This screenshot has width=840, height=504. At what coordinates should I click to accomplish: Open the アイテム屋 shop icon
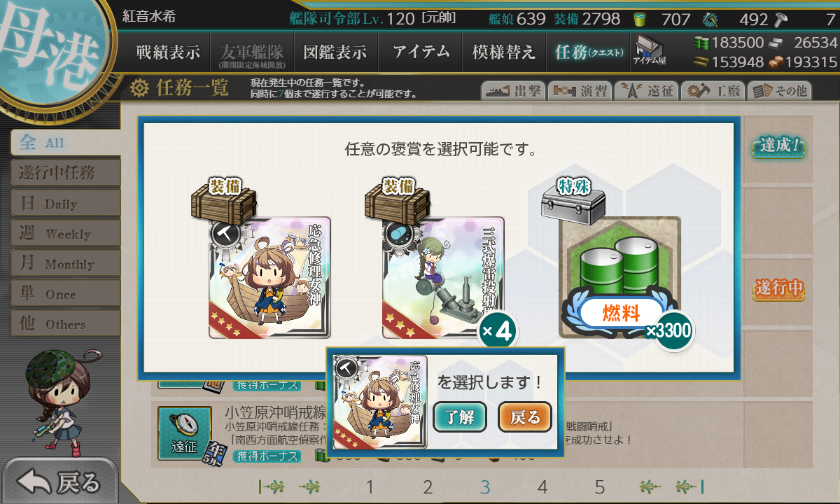pos(650,50)
